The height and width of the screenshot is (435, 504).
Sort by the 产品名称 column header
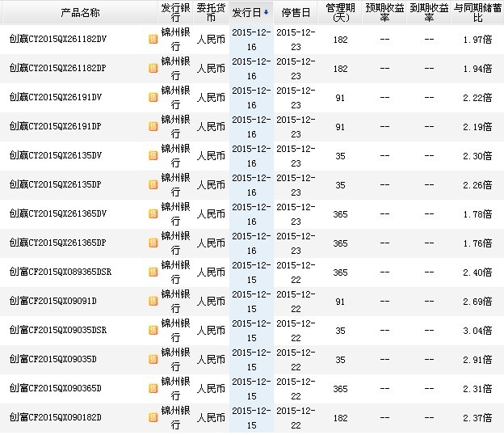pos(80,13)
